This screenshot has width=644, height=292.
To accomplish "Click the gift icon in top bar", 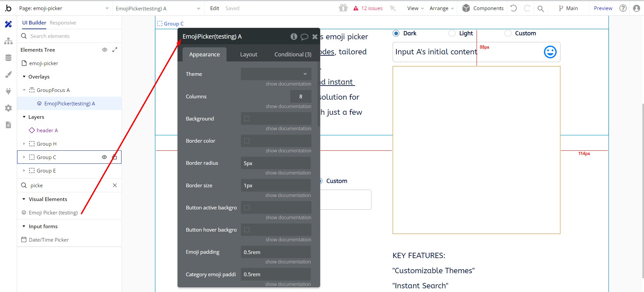I will point(343,8).
